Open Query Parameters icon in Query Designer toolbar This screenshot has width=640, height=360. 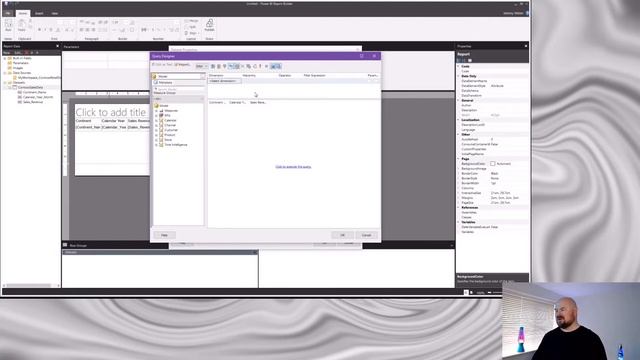point(248,66)
